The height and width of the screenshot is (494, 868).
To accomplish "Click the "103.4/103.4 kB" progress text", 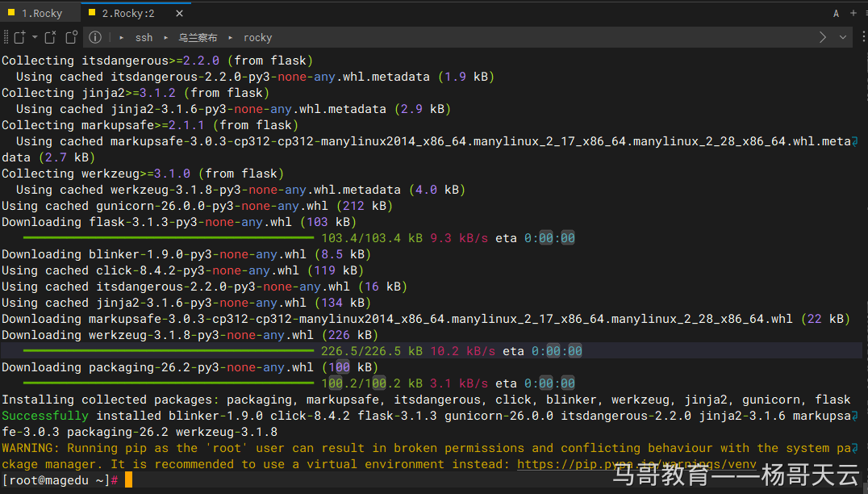I will (372, 238).
